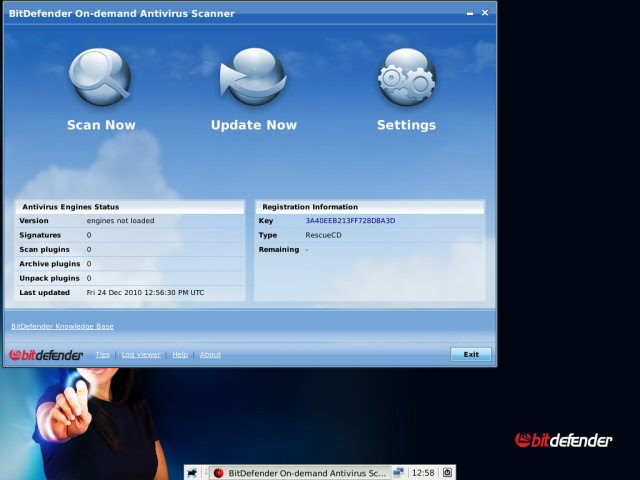Click the Registration Information header

pos(310,207)
